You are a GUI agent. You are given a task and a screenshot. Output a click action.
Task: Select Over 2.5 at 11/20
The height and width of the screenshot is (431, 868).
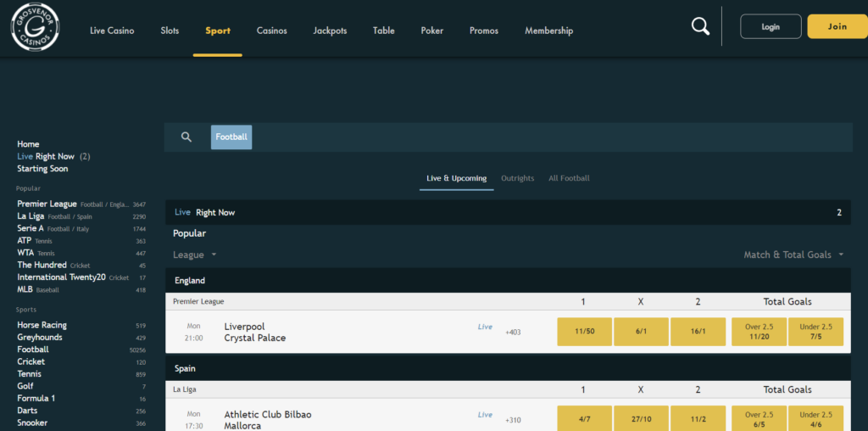(x=759, y=332)
